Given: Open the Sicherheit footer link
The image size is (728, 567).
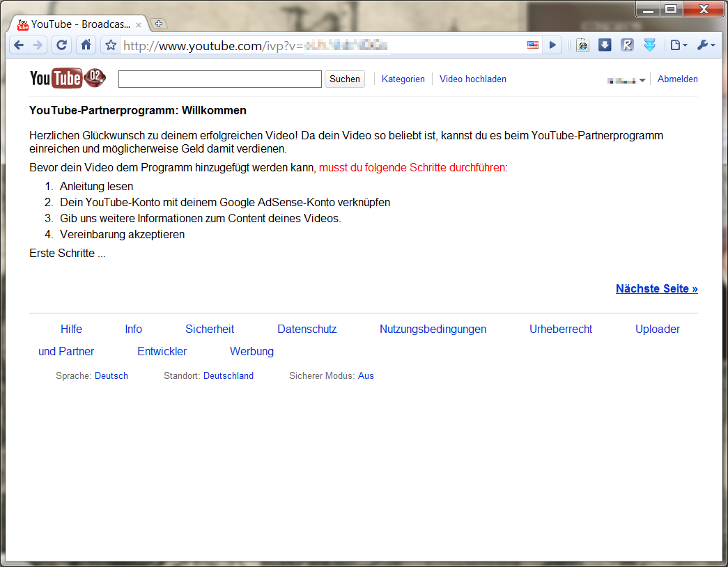Looking at the screenshot, I should click(210, 329).
